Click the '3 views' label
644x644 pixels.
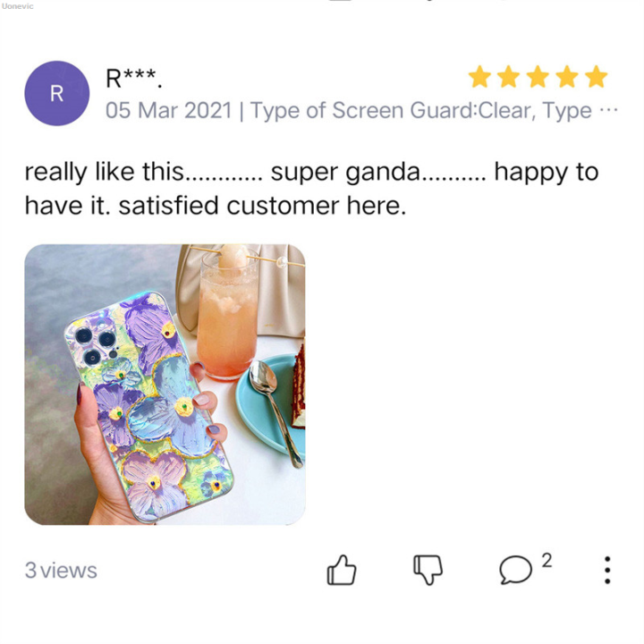click(61, 570)
